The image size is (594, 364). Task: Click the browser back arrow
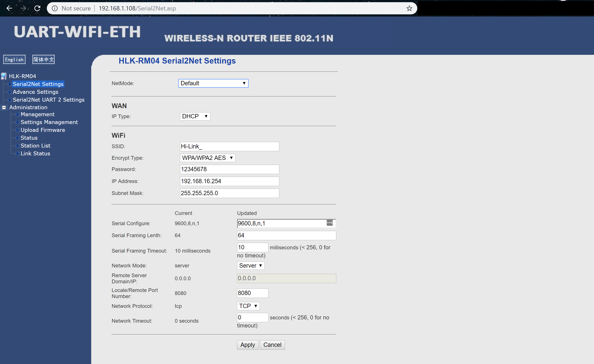tap(9, 8)
